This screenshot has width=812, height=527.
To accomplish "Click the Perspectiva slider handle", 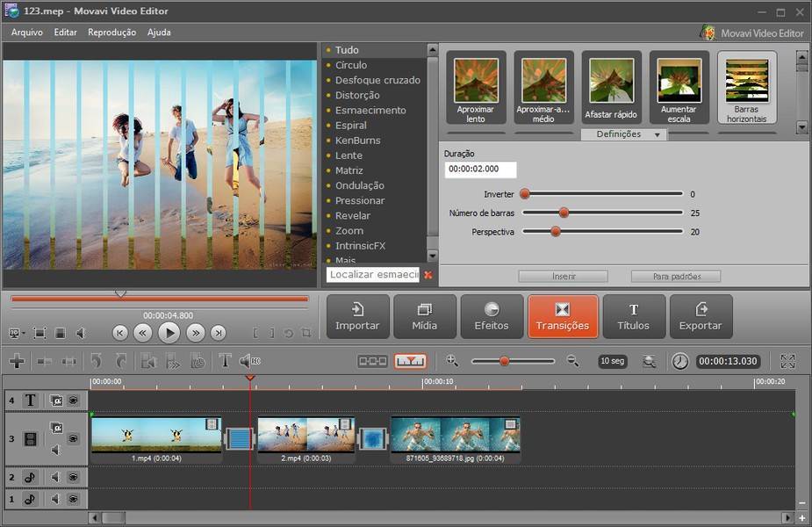I will pyautogui.click(x=555, y=231).
